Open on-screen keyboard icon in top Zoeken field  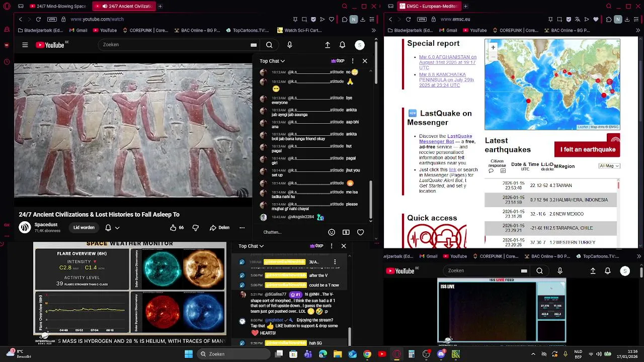(254, 45)
